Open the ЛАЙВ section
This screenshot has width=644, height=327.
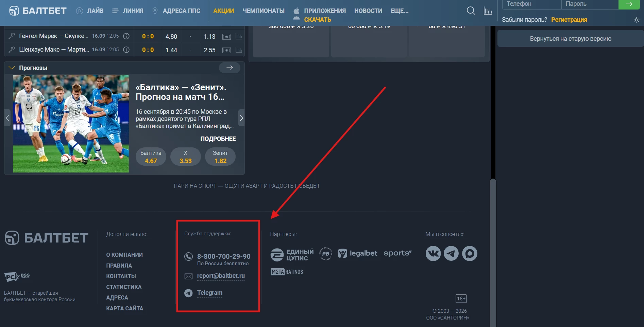[90, 11]
